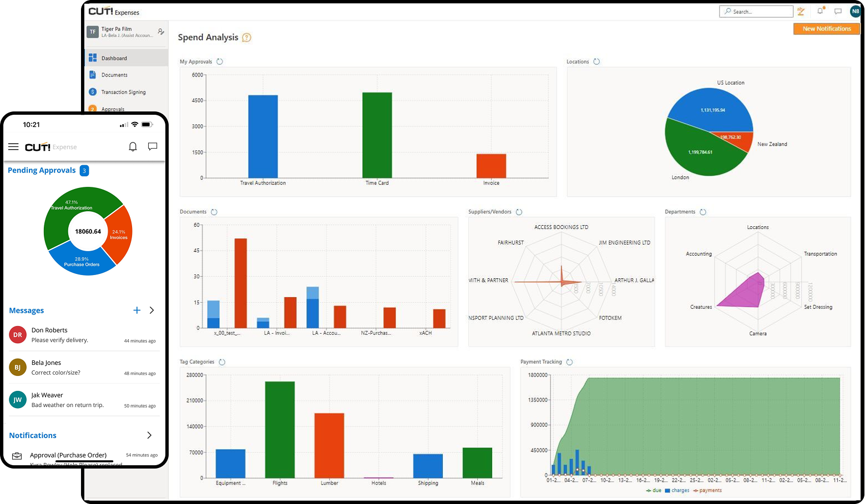865x504 pixels.
Task: Refresh the My Approvals chart
Action: click(220, 62)
